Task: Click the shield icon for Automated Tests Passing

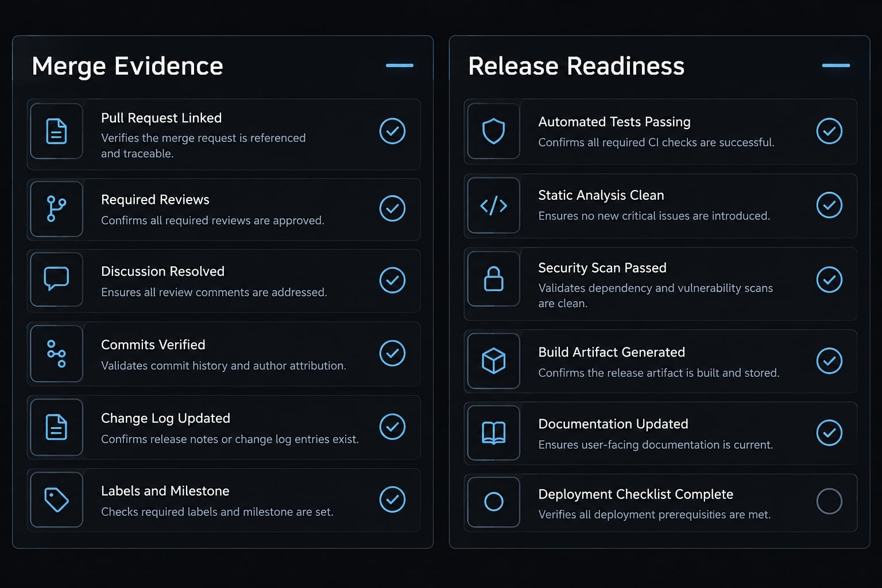Action: (x=494, y=131)
